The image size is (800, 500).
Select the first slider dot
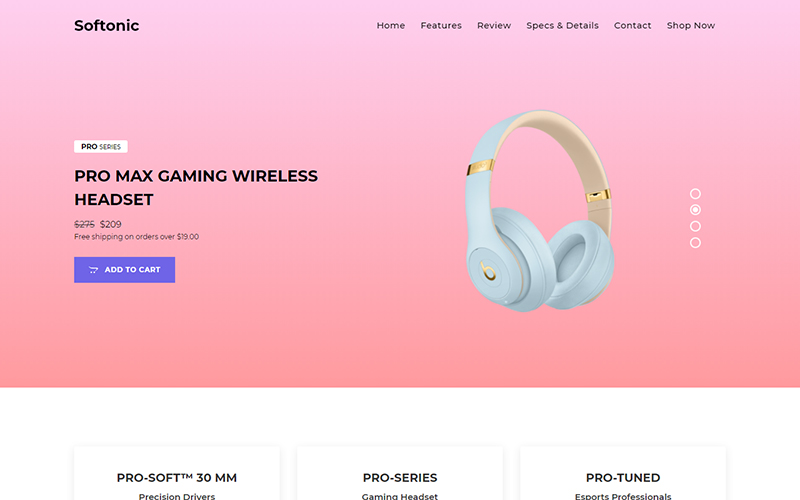click(x=695, y=193)
